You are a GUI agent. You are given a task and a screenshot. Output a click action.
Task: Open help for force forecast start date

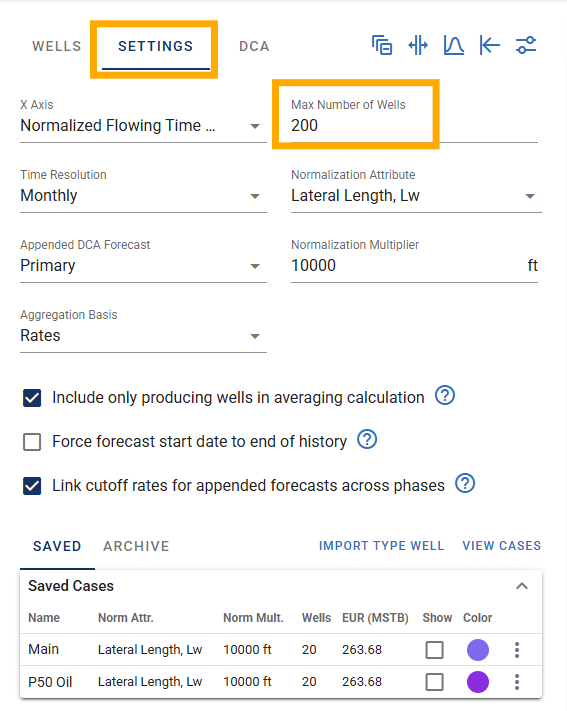click(367, 439)
